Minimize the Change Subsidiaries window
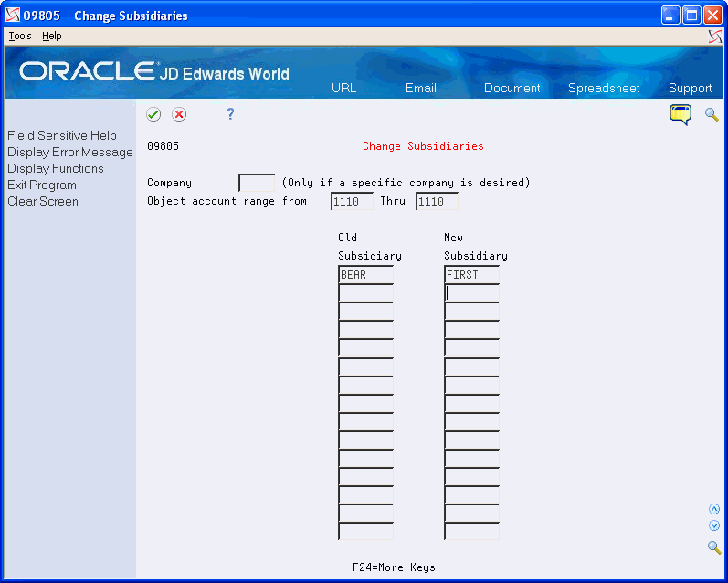728x583 pixels. tap(670, 16)
